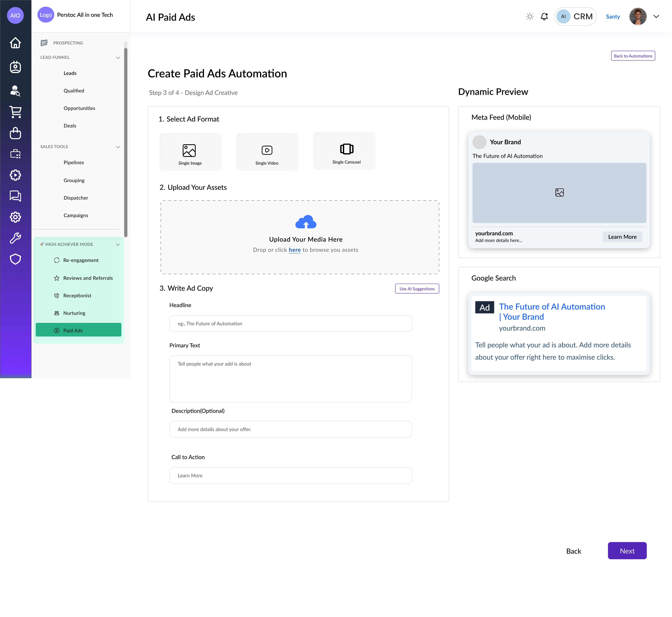
Task: Go to Pipelines in sidebar
Action: pos(74,163)
